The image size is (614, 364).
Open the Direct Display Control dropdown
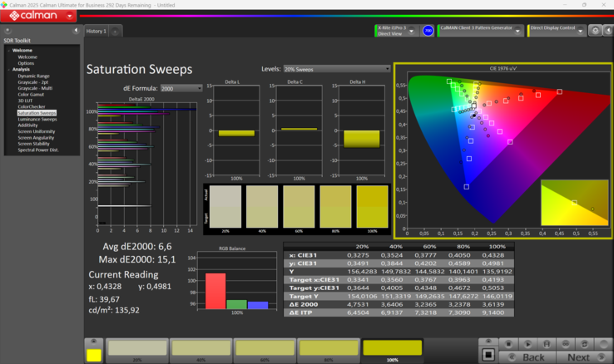(581, 31)
